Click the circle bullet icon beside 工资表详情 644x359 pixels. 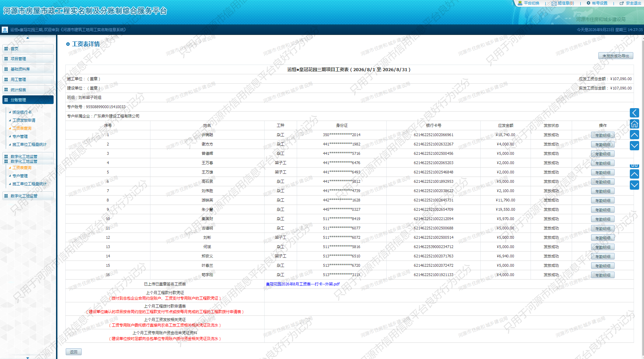tap(68, 44)
